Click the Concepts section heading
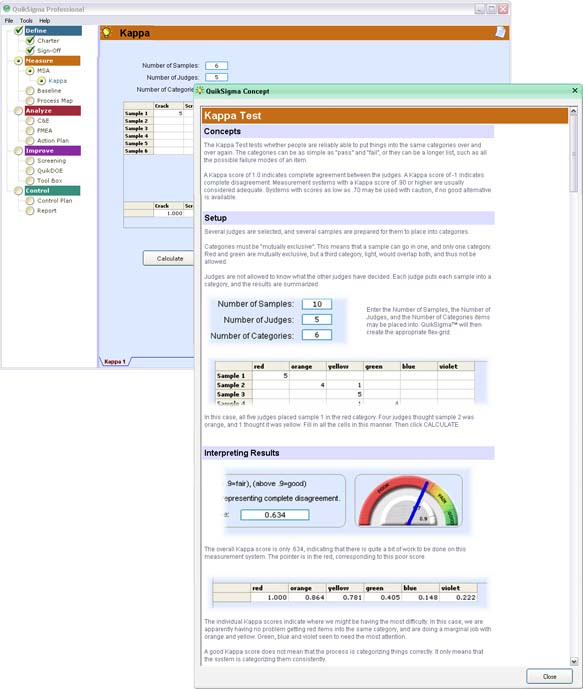The image size is (583, 689). 222,131
